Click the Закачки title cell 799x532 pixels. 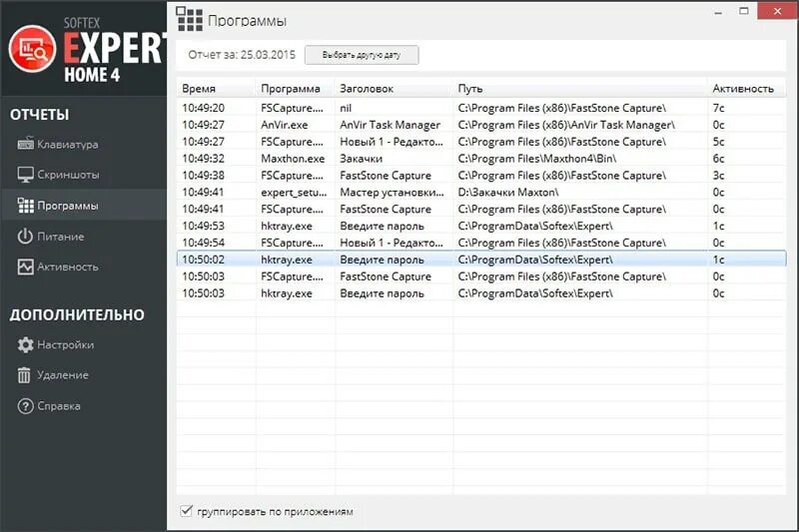pos(361,159)
